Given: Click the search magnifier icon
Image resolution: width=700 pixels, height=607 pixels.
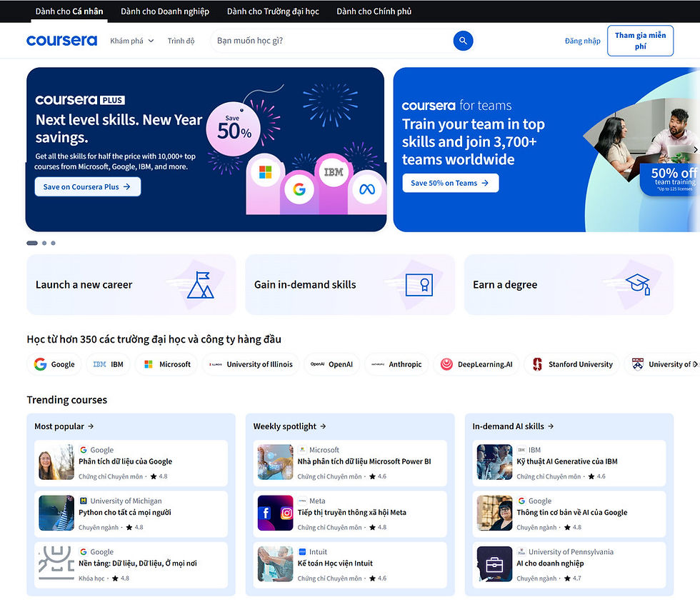Looking at the screenshot, I should pos(463,41).
